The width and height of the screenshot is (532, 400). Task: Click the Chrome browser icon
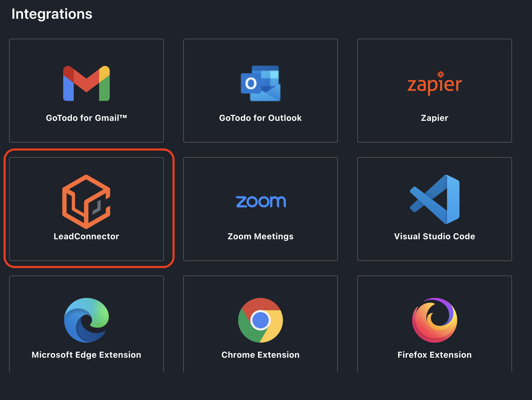pos(261,320)
